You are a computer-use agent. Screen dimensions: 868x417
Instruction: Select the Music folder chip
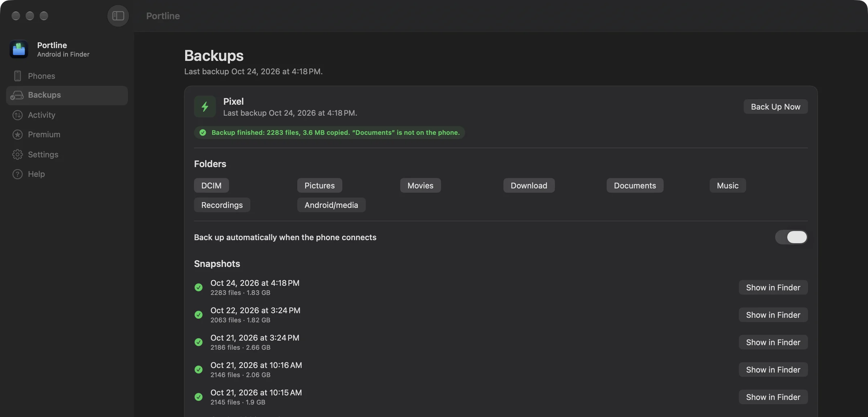point(728,185)
